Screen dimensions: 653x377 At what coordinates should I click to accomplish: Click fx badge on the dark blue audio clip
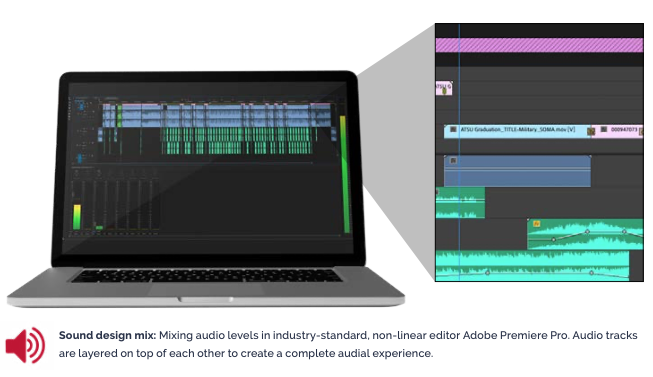point(454,160)
